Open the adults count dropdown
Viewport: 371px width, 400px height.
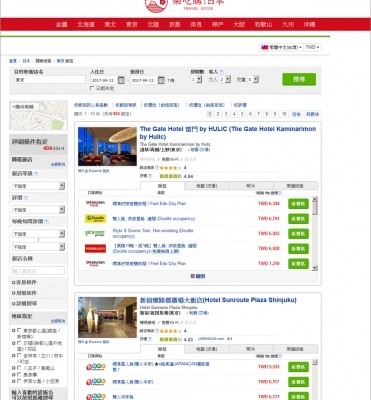pos(225,79)
